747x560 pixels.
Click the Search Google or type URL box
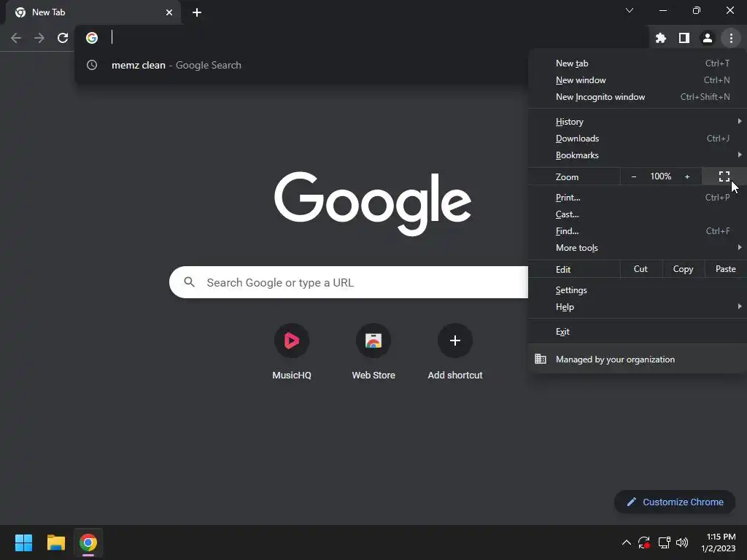point(349,282)
